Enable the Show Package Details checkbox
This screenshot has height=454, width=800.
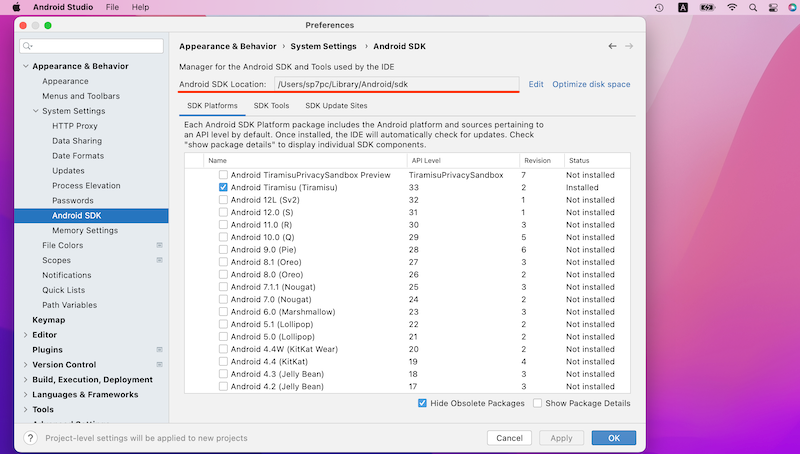pyautogui.click(x=537, y=403)
